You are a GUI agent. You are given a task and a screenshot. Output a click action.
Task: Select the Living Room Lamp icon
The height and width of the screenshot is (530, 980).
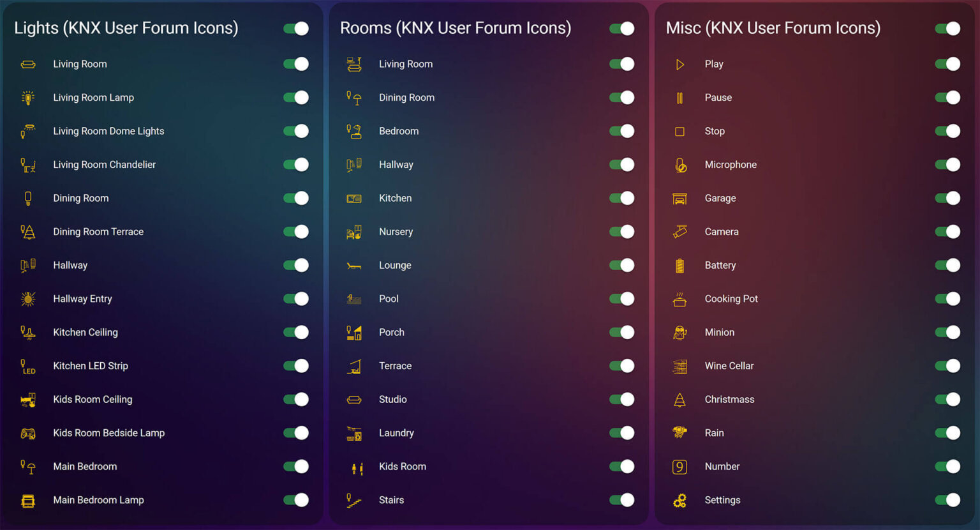(28, 97)
